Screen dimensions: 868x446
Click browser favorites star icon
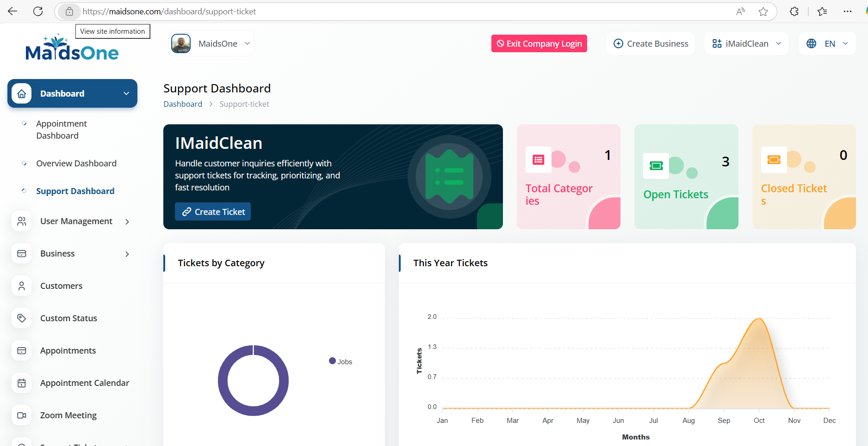(x=763, y=12)
